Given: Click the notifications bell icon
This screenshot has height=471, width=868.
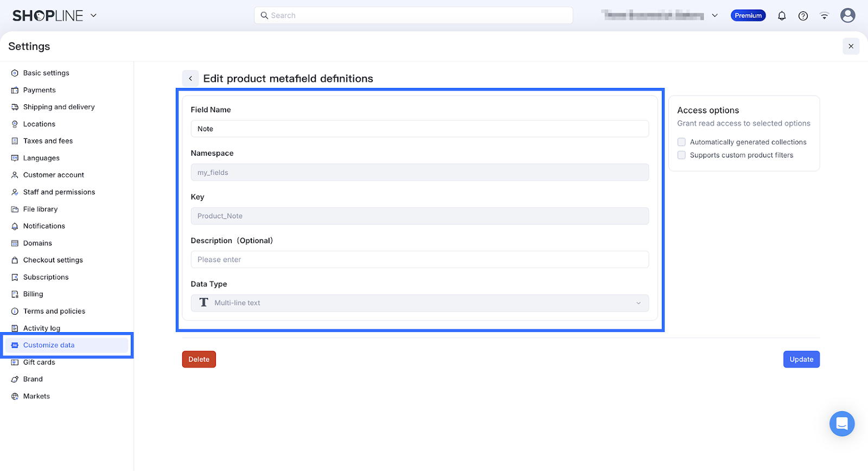Looking at the screenshot, I should pos(782,16).
